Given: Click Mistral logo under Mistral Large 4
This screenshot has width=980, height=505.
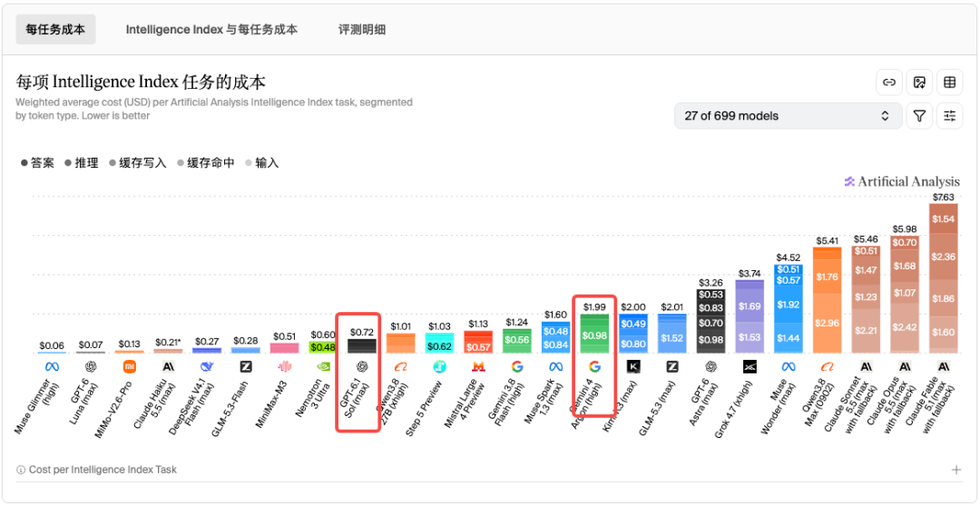Looking at the screenshot, I should [x=478, y=366].
